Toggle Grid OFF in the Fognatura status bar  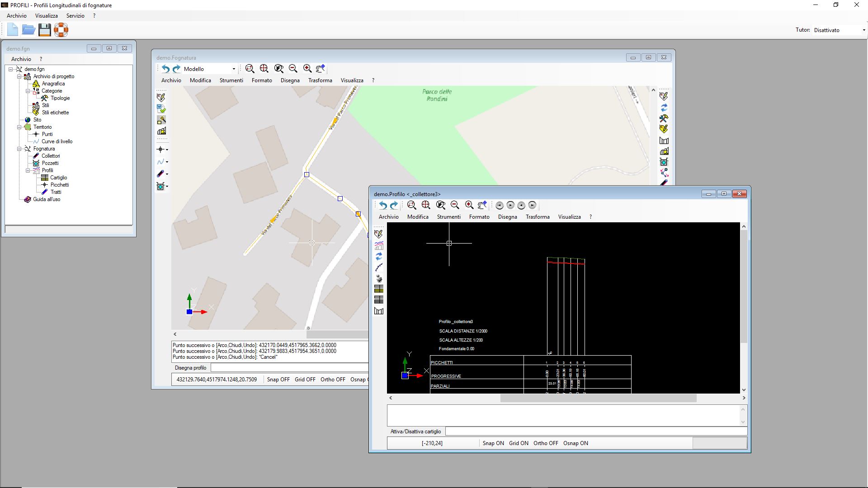pos(305,380)
